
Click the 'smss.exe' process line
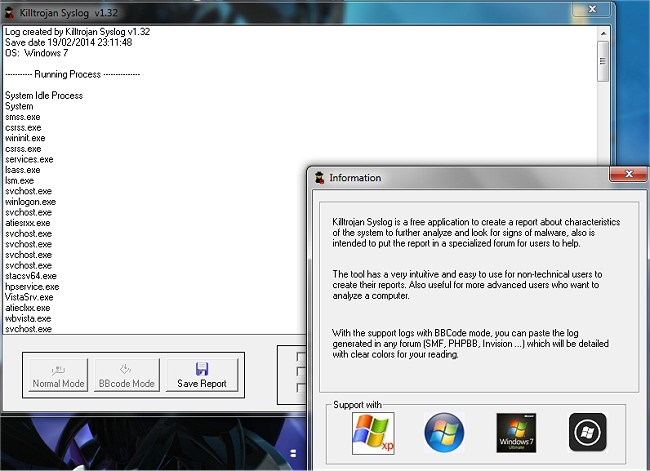pos(23,117)
